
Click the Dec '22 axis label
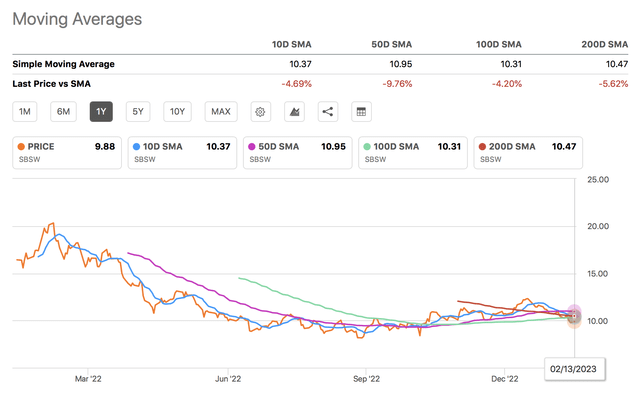coord(505,379)
